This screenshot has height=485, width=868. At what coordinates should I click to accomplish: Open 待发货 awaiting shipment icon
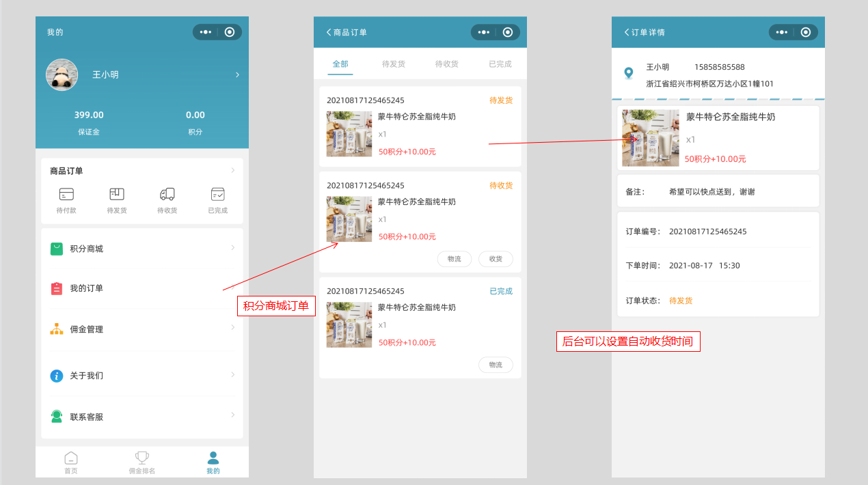pos(117,195)
